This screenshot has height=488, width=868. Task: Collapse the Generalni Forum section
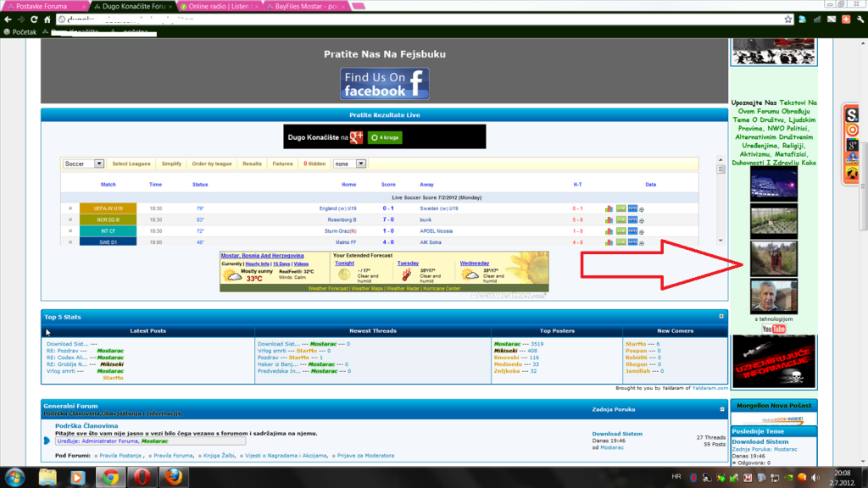pos(722,409)
